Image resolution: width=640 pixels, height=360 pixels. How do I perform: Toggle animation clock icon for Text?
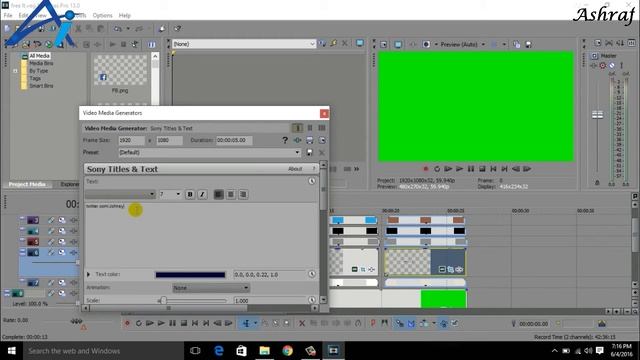pos(311,181)
